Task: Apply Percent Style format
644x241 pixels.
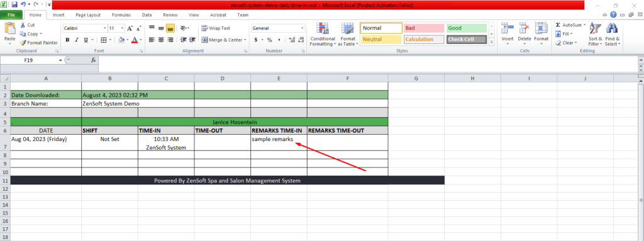Action: coord(269,40)
